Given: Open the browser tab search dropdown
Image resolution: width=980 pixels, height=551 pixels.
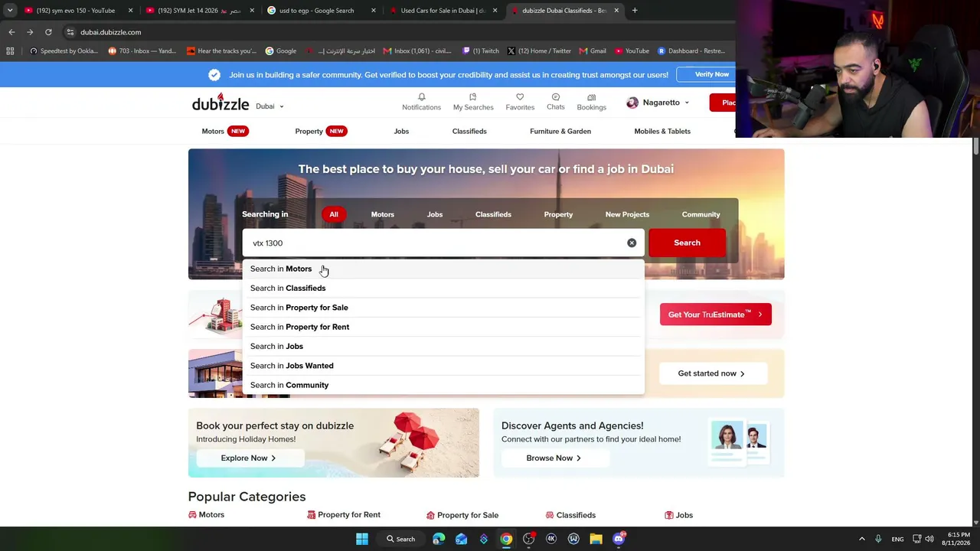Looking at the screenshot, I should 10,11.
